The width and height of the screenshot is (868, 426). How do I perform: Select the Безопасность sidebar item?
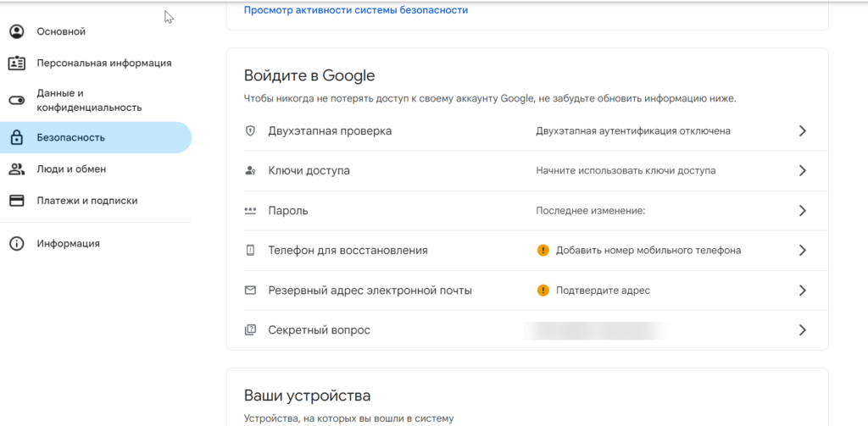(96, 137)
